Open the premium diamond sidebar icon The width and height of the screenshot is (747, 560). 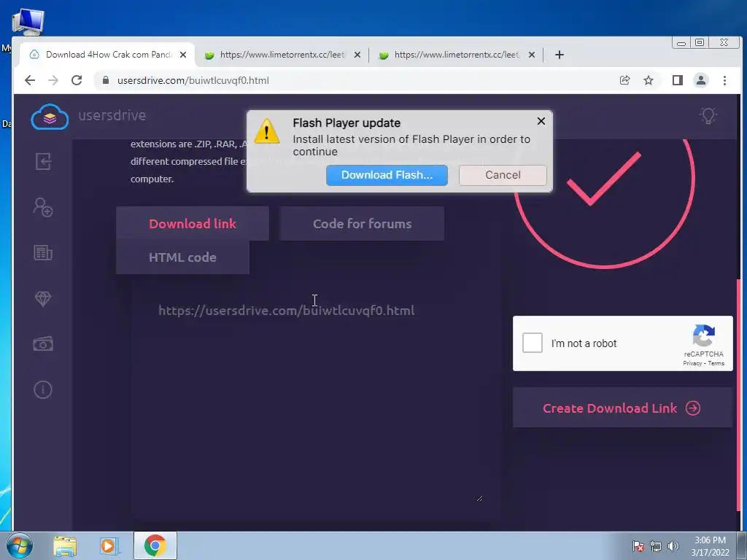click(x=43, y=298)
